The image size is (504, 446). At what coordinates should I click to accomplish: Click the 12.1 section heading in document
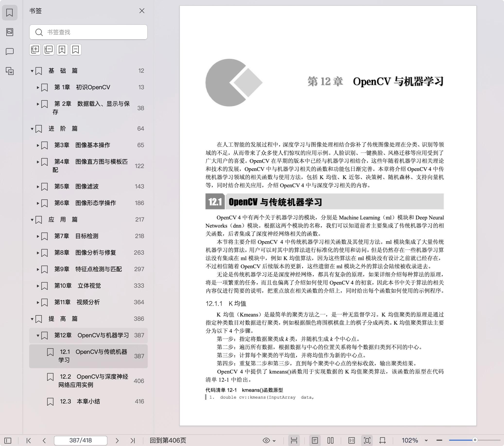pyautogui.click(x=324, y=202)
